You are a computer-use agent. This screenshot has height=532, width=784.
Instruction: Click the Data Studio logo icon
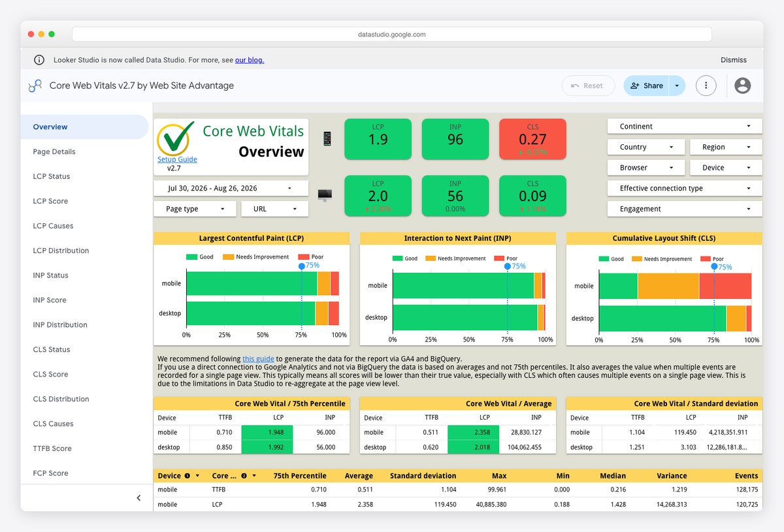pyautogui.click(x=35, y=86)
